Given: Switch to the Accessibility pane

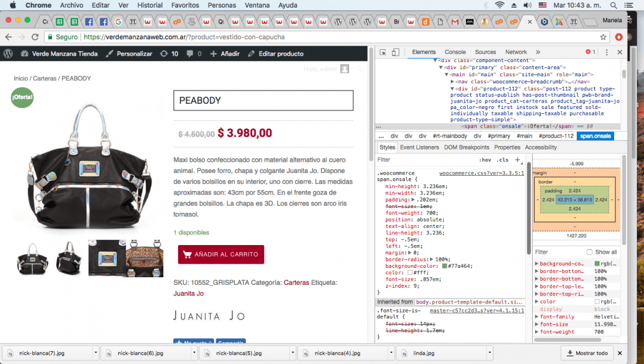Looking at the screenshot, I should pos(540,147).
